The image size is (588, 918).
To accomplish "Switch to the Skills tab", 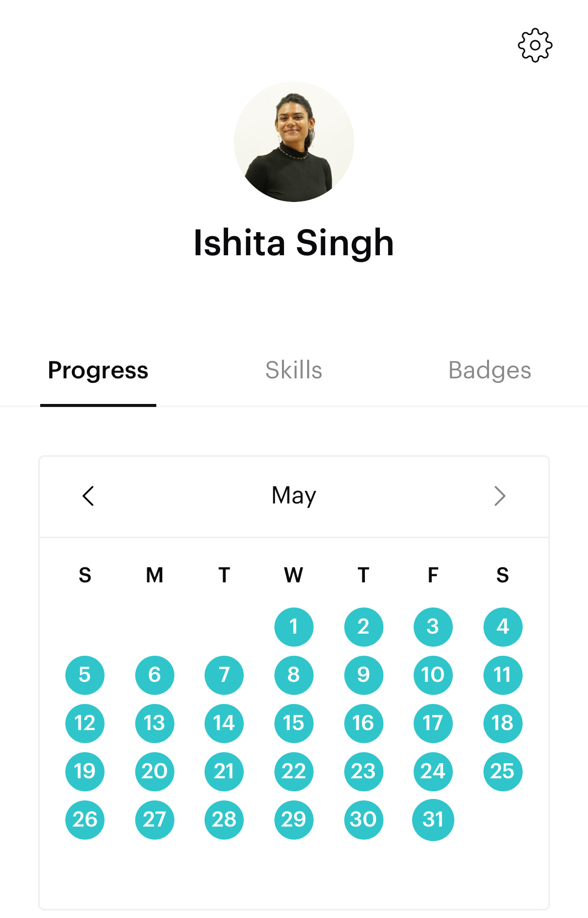I will (x=293, y=370).
